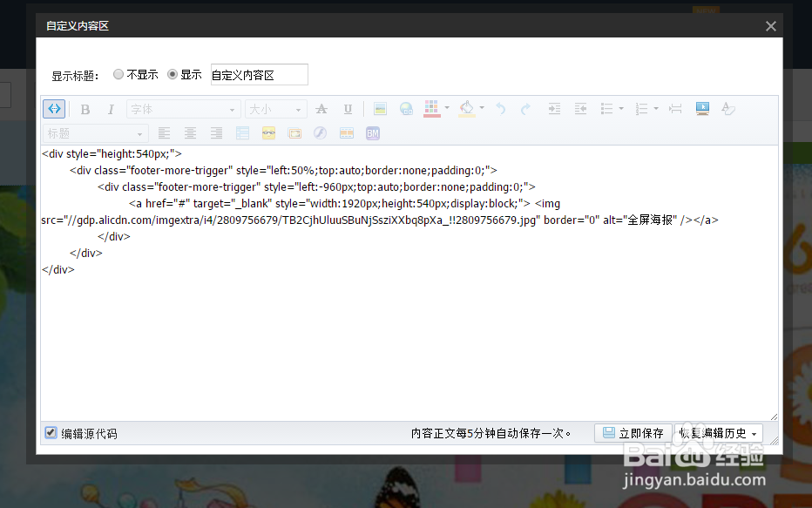Image resolution: width=812 pixels, height=508 pixels.
Task: Undo the last edit
Action: tap(500, 109)
